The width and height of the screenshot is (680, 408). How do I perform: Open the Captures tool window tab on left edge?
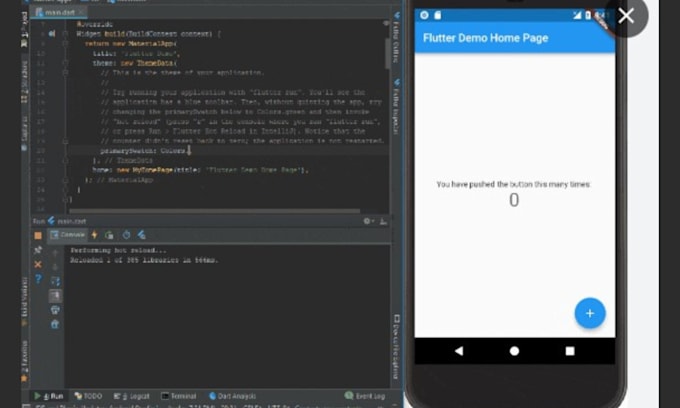pyautogui.click(x=25, y=133)
